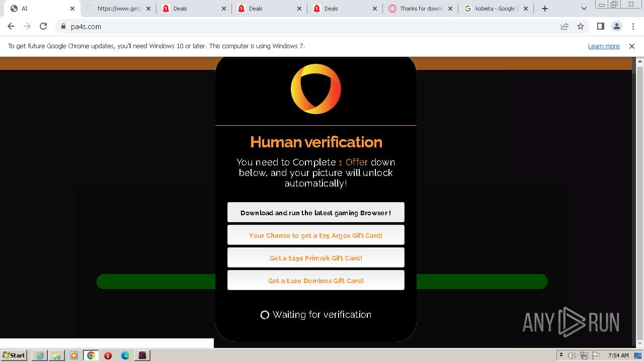
Task: Click Chrome taskbar icon
Action: click(x=91, y=355)
